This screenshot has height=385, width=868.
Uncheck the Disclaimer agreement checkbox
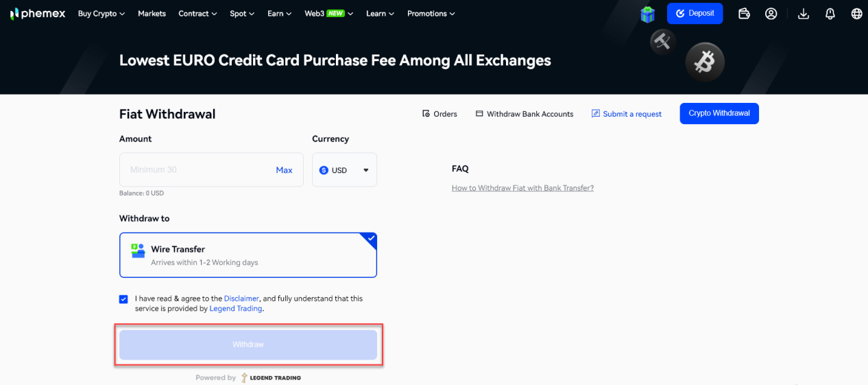(x=123, y=299)
